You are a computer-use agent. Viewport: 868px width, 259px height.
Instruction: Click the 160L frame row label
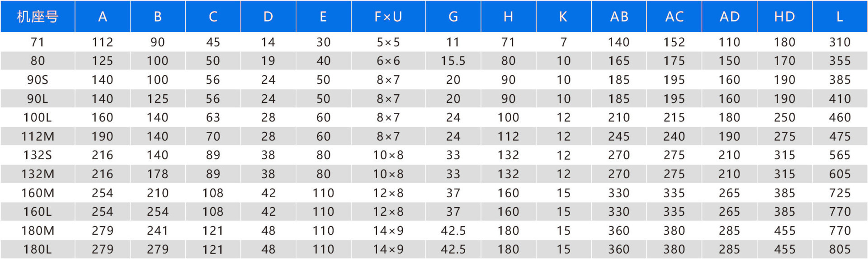point(38,212)
